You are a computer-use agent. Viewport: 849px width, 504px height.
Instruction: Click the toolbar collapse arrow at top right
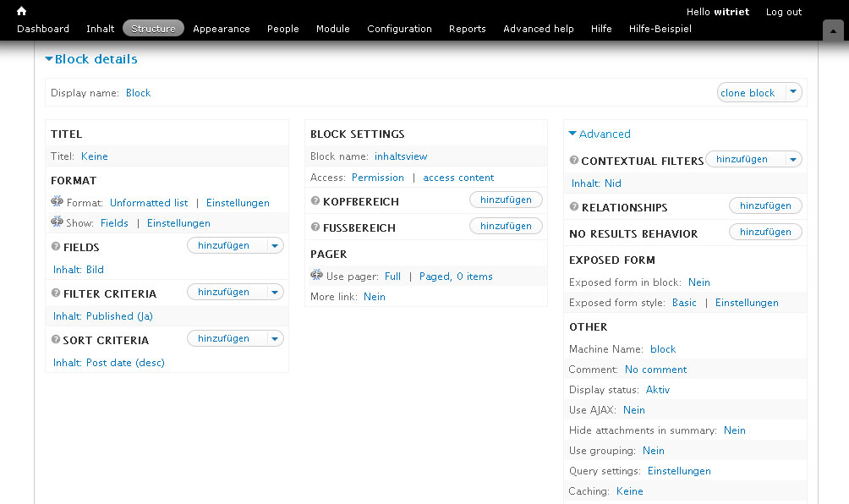point(832,30)
